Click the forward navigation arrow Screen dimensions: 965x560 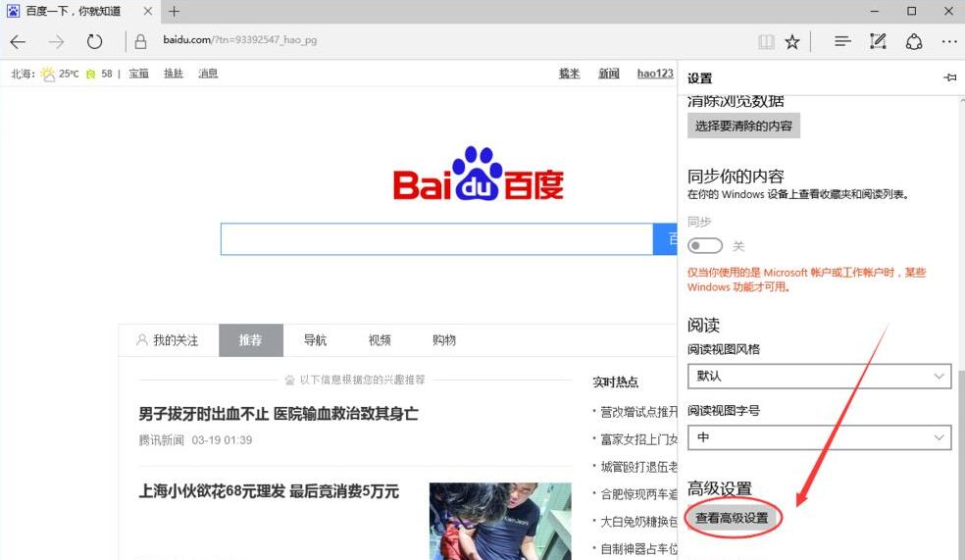[x=56, y=42]
